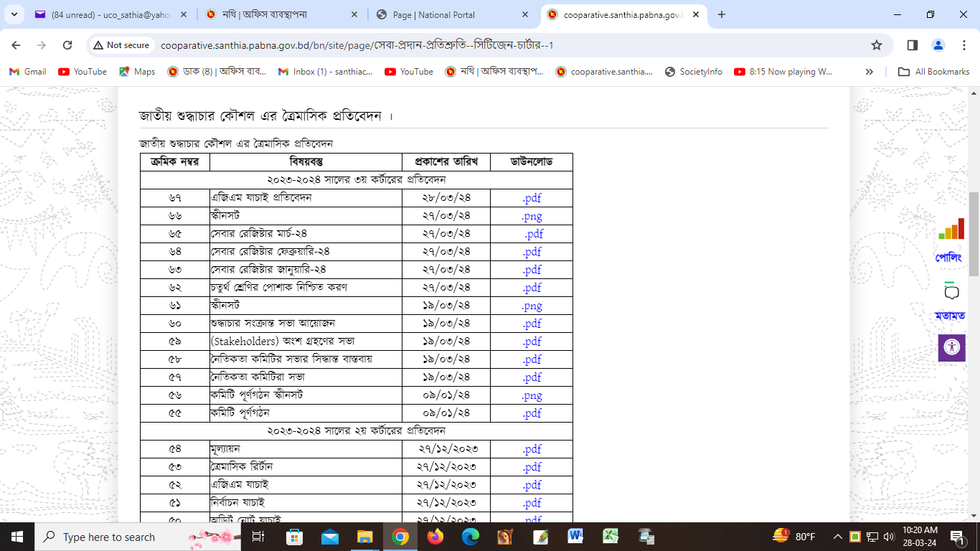
Task: Click the page vertical scrollbar thumb
Action: (974, 234)
